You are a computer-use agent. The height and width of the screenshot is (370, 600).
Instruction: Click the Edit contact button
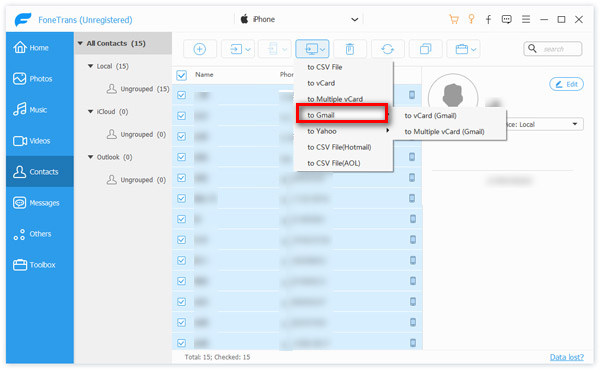(566, 84)
